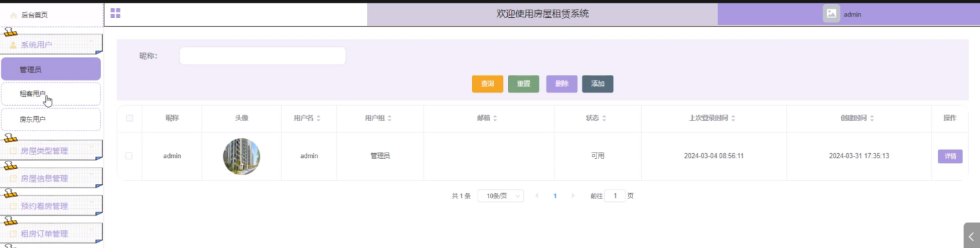Click the 后台首页 house icon
This screenshot has height=248, width=980.
click(14, 14)
